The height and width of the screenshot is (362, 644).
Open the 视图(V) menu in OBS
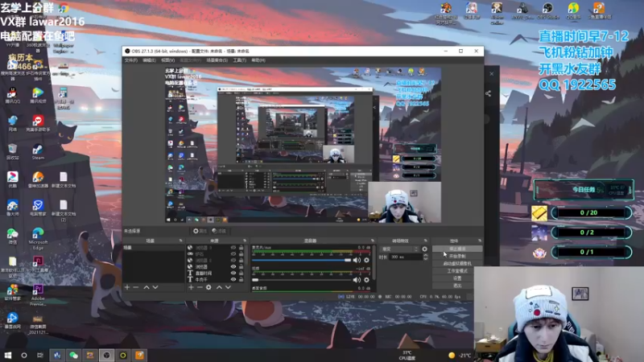tap(167, 60)
